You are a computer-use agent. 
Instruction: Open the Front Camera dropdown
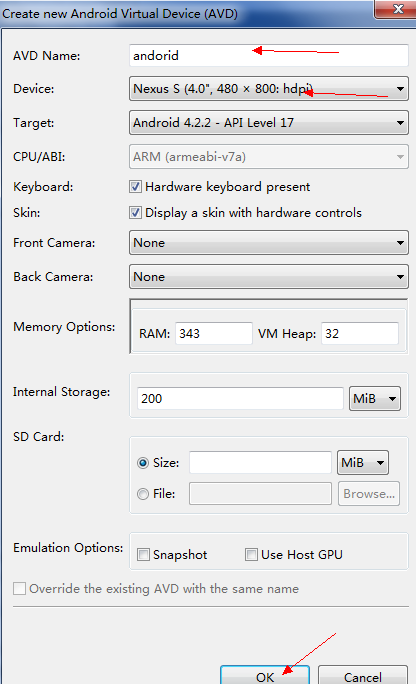tap(269, 243)
